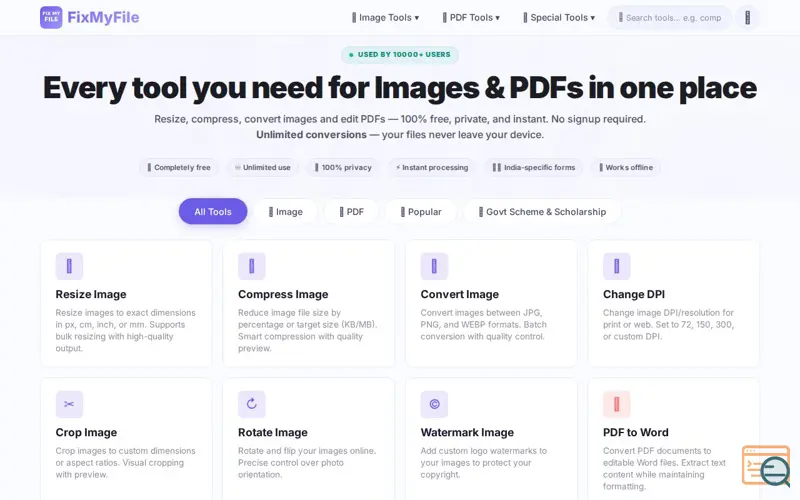Expand the PDF Tools dropdown menu

pyautogui.click(x=471, y=17)
